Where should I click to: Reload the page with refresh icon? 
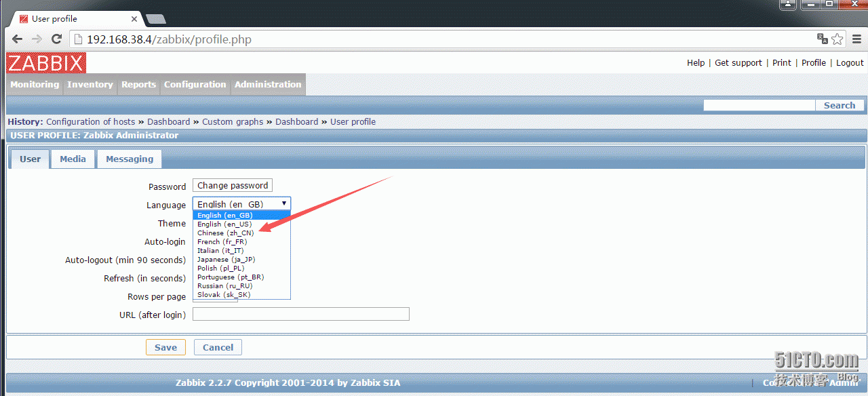56,39
